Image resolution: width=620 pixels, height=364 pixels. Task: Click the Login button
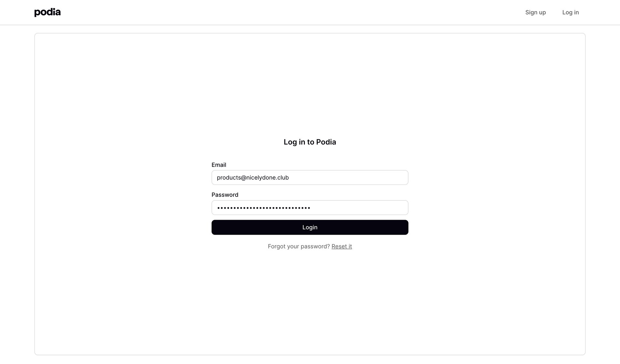310,227
